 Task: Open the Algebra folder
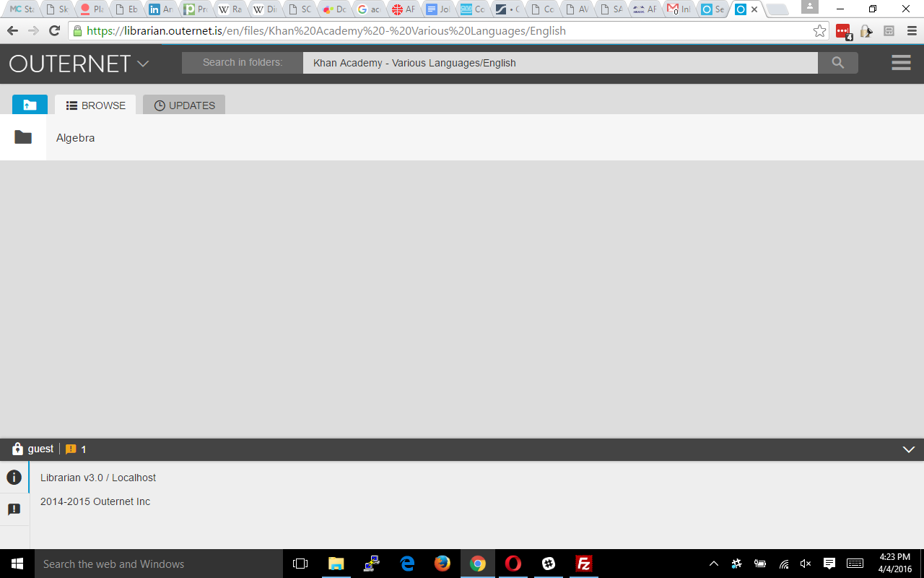75,137
